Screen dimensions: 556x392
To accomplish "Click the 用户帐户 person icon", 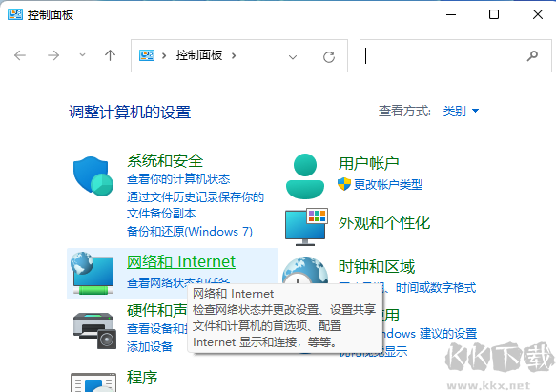I will (x=305, y=175).
